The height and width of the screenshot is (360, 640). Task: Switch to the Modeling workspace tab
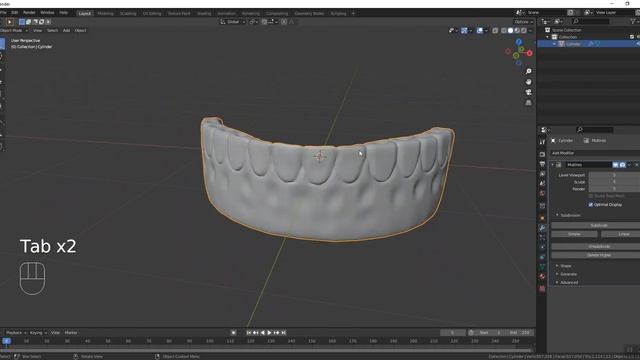click(x=105, y=13)
